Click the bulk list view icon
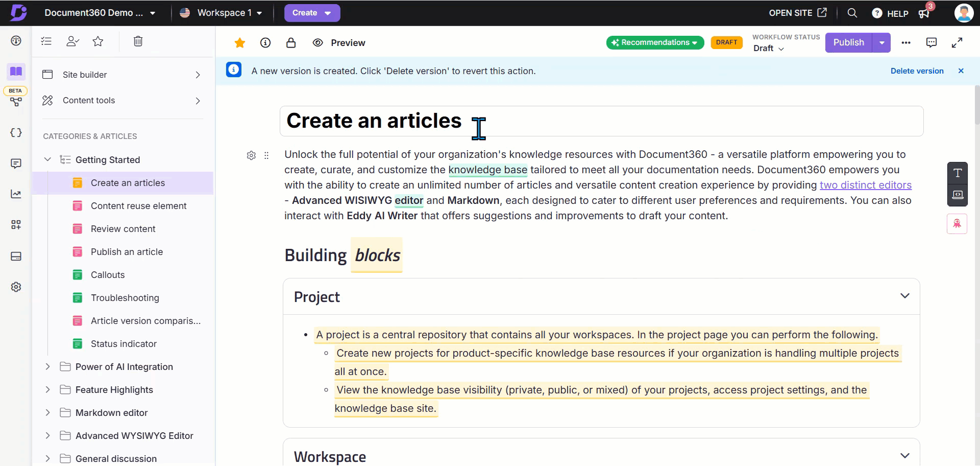The width and height of the screenshot is (980, 466). click(x=46, y=41)
